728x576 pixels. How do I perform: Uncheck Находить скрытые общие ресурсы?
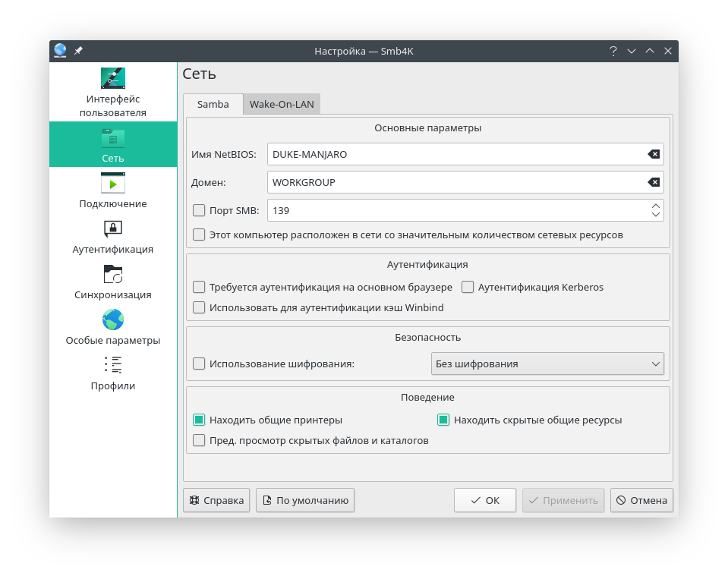[443, 420]
